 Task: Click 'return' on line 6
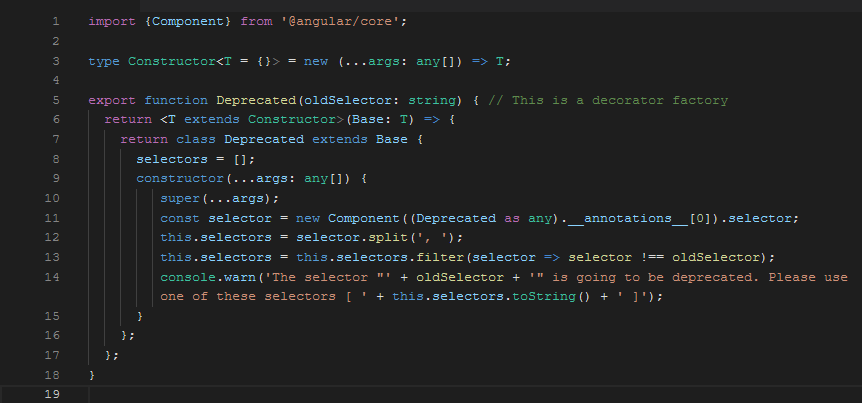click(128, 120)
